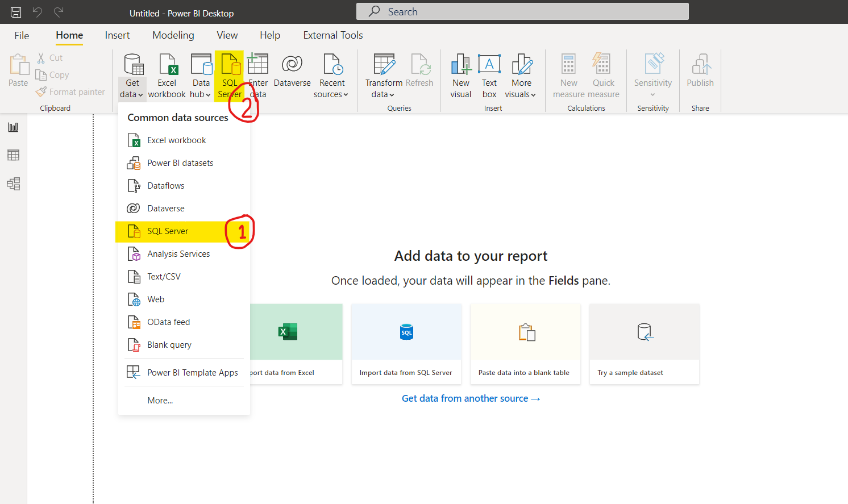The width and height of the screenshot is (848, 504).
Task: Click into the Search box
Action: [x=522, y=11]
